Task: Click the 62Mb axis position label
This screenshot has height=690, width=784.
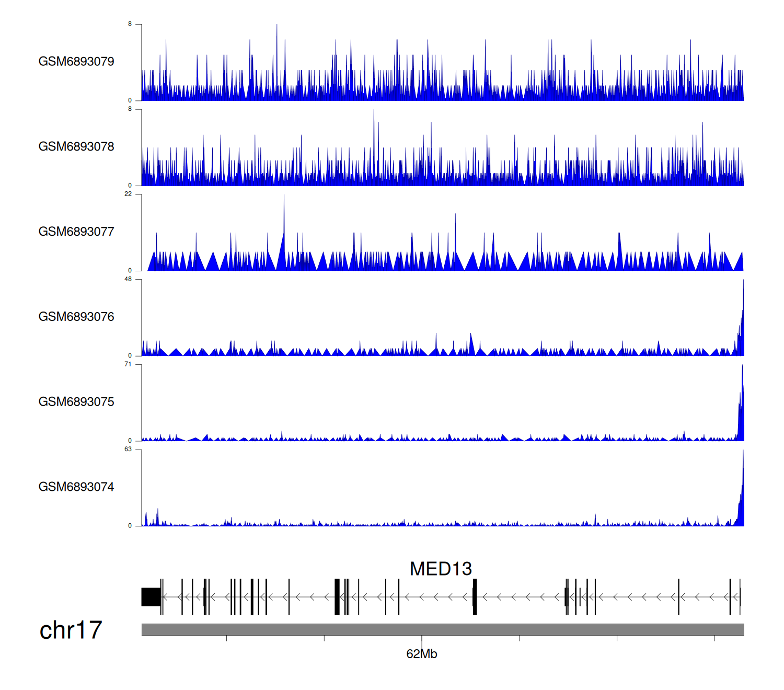Action: [x=421, y=654]
